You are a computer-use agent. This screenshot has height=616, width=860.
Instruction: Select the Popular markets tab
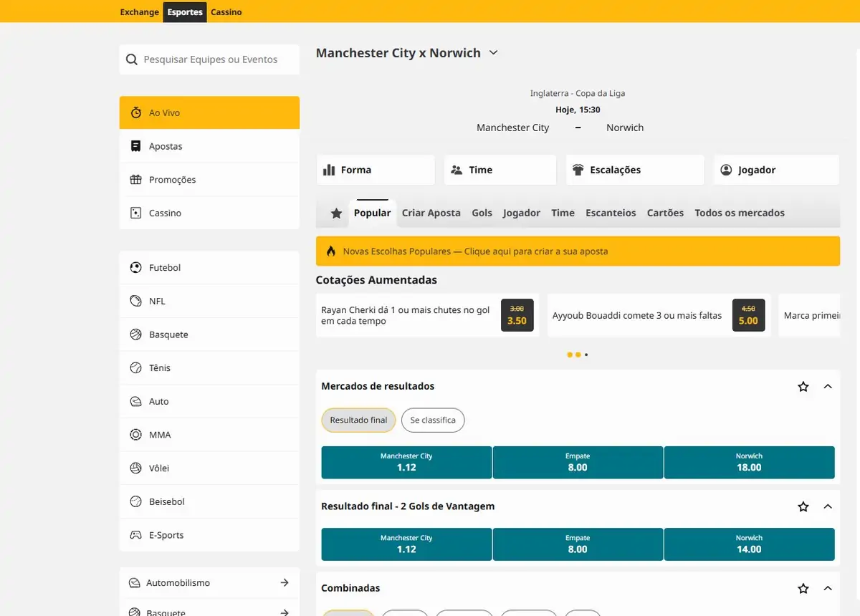click(x=373, y=213)
